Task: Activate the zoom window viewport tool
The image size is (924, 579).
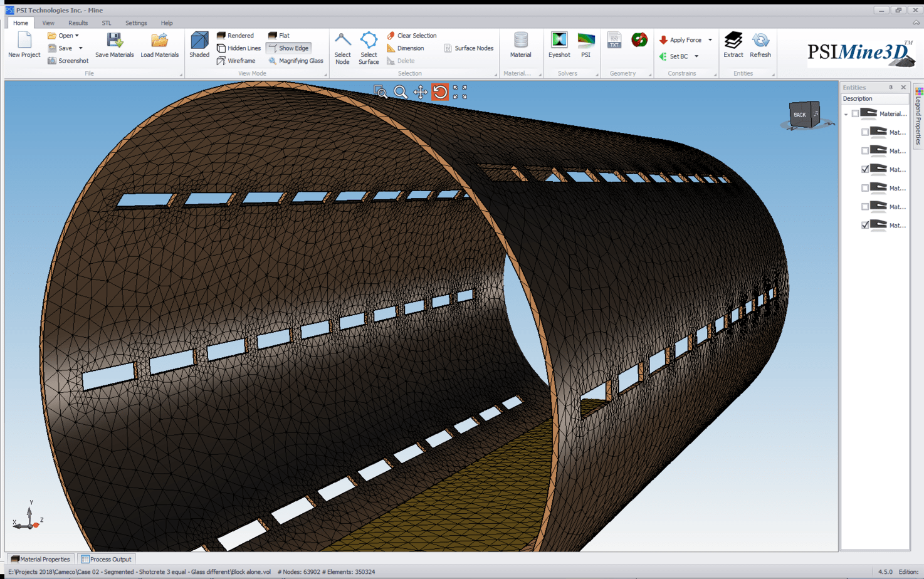Action: [x=380, y=92]
